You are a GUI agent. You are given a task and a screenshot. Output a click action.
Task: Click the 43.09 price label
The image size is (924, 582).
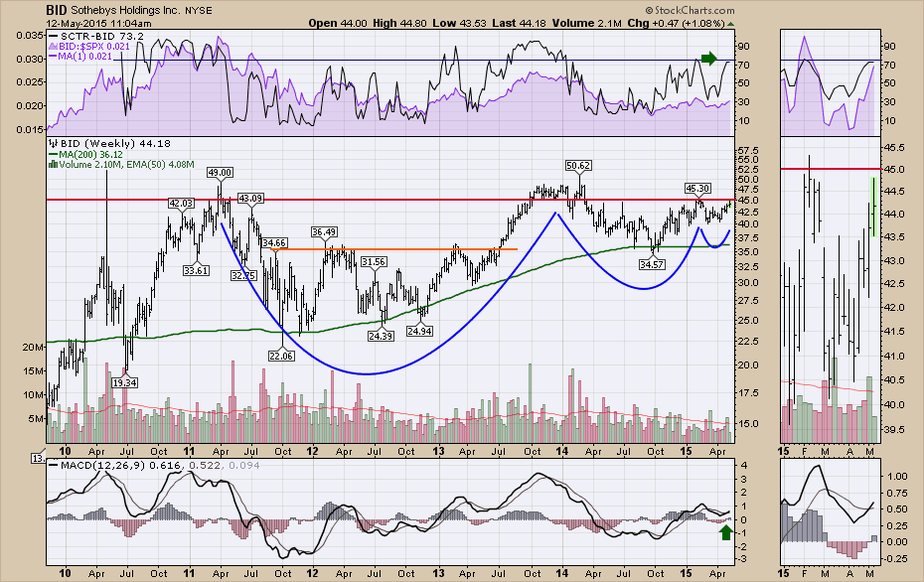pyautogui.click(x=249, y=199)
